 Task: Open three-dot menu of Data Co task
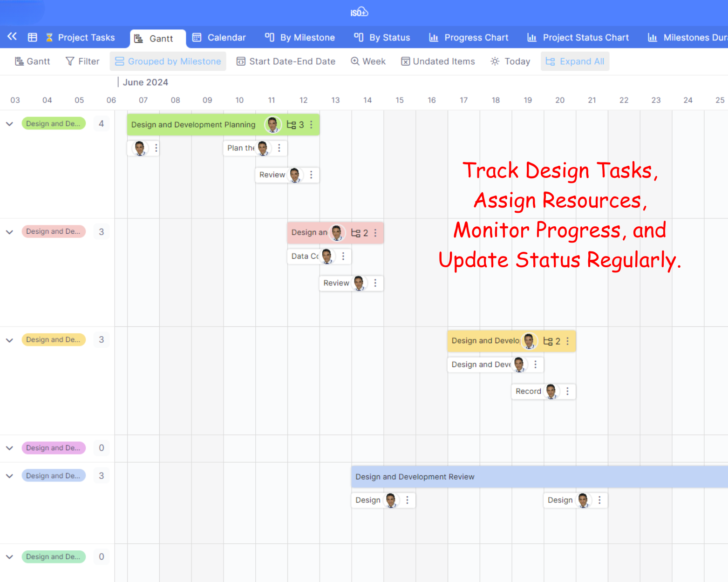tap(343, 256)
